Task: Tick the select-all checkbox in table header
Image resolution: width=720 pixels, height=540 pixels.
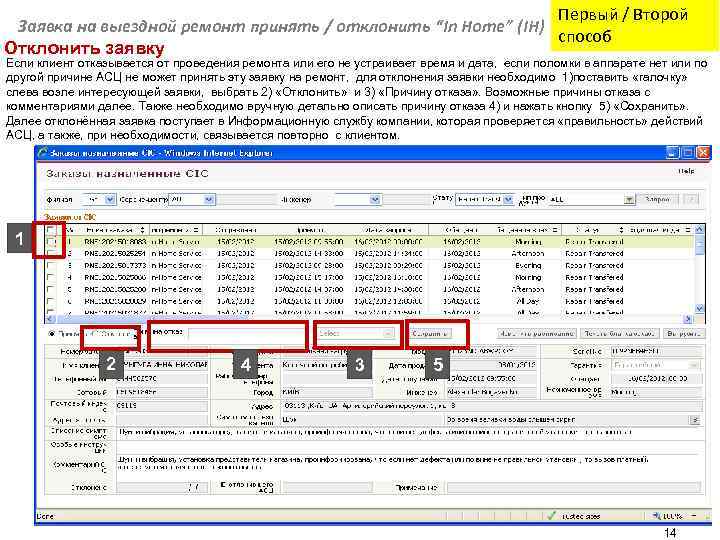Action: (51, 229)
